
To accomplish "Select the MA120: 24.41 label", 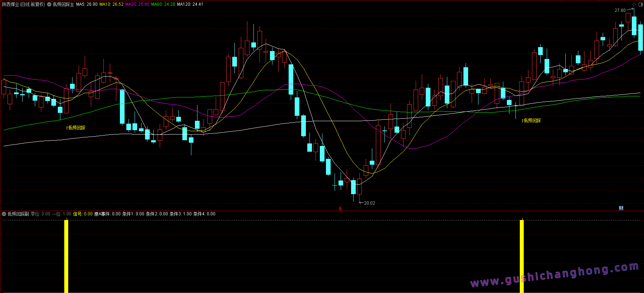I will [x=190, y=4].
